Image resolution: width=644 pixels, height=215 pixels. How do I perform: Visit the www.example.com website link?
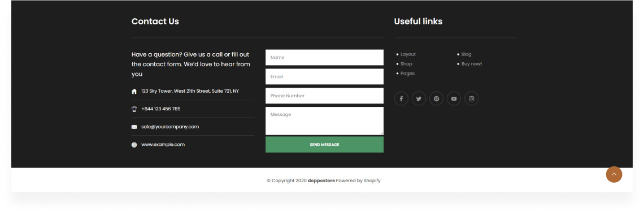click(163, 145)
